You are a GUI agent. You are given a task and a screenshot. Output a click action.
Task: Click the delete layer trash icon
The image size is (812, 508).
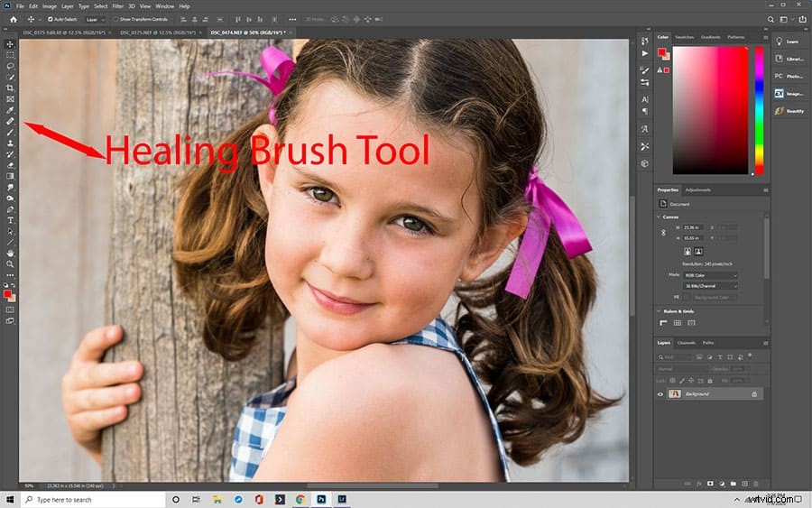[x=755, y=484]
